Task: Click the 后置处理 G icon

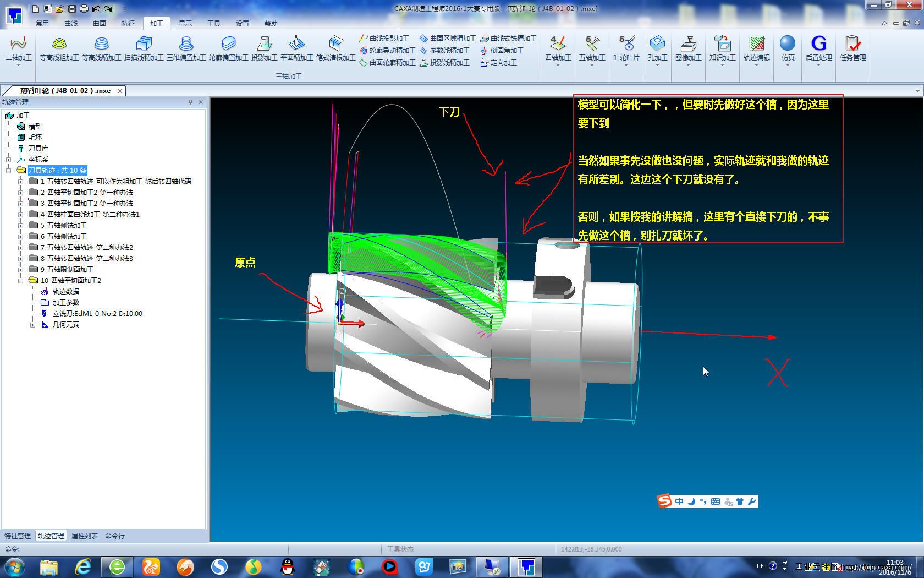Action: click(x=818, y=44)
